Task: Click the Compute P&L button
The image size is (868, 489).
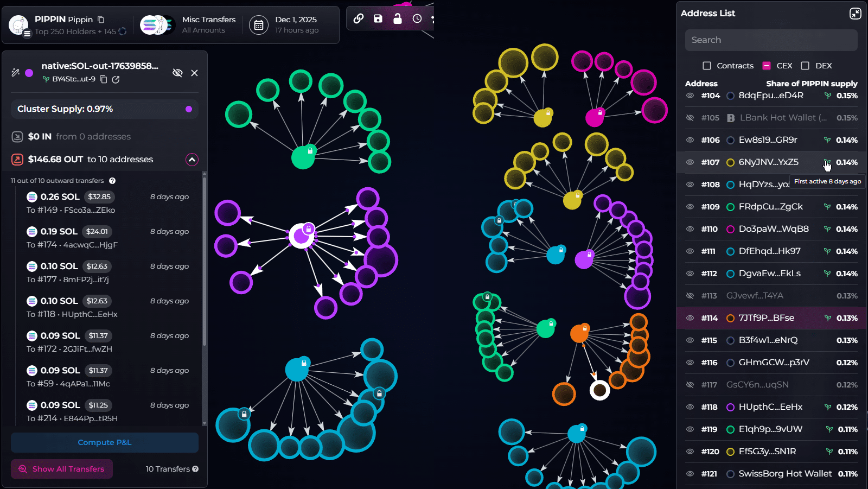Action: [105, 442]
